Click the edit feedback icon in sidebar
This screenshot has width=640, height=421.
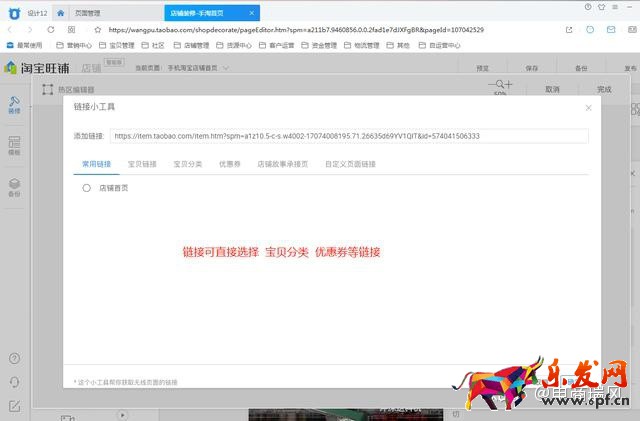(x=14, y=406)
